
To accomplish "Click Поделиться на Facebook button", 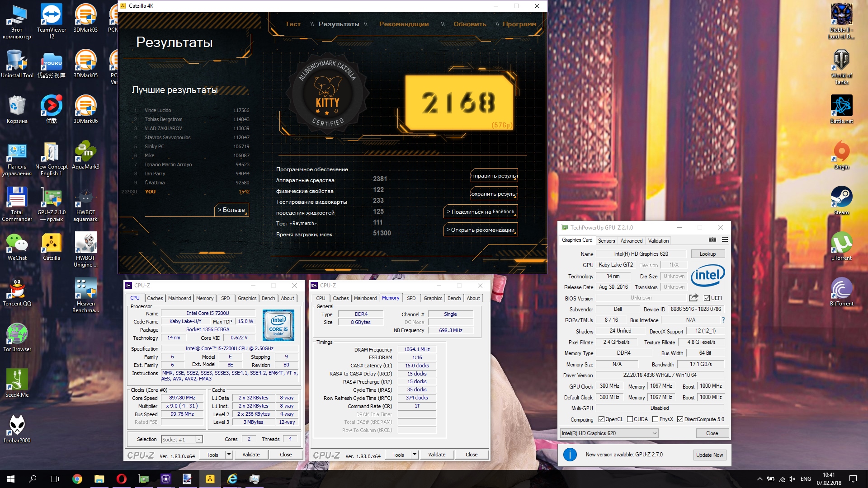I will (x=481, y=212).
